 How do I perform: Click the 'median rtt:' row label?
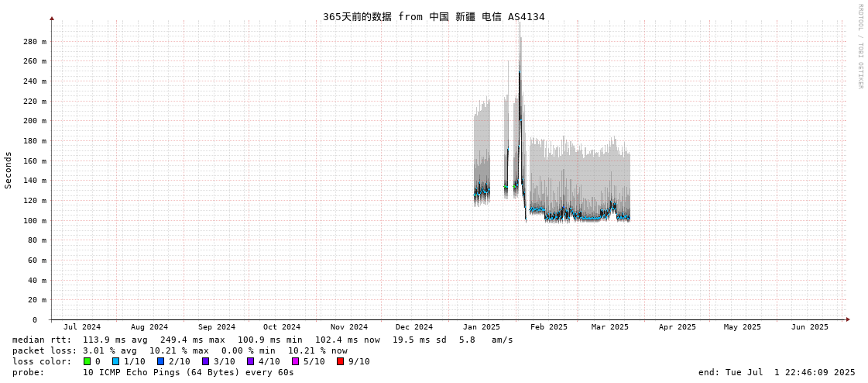pos(42,340)
